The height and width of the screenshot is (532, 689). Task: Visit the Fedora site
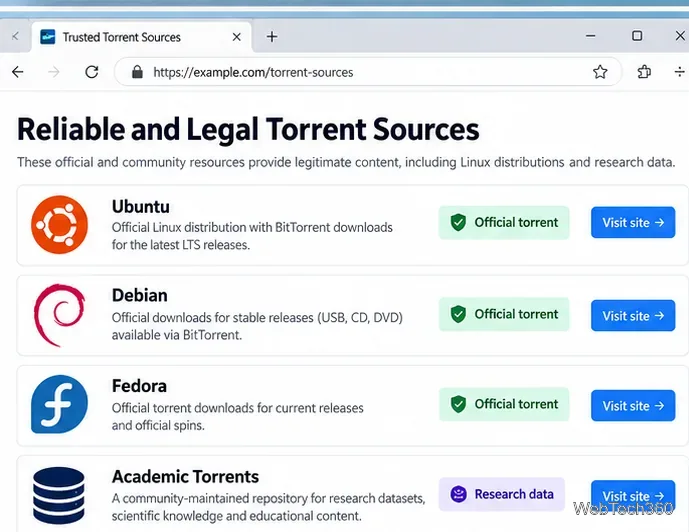(x=633, y=405)
